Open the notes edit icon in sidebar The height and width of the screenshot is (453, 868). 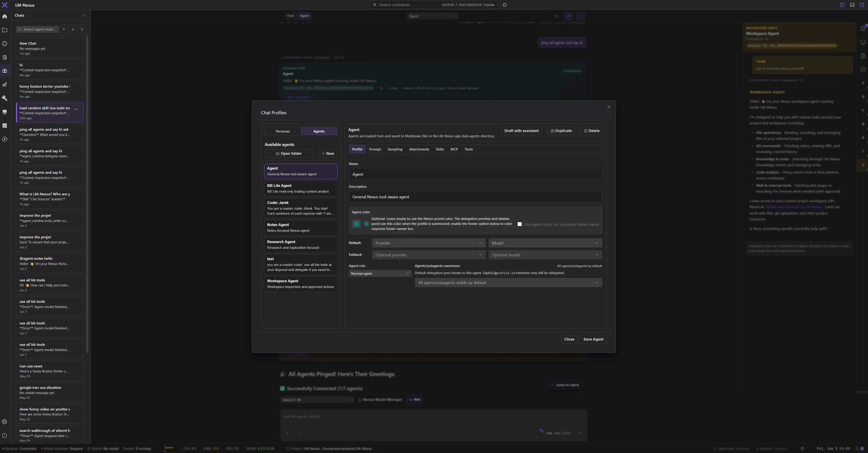(5, 57)
